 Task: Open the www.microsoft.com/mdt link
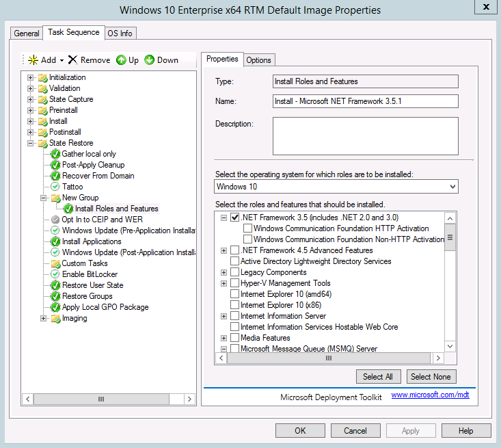(x=430, y=395)
